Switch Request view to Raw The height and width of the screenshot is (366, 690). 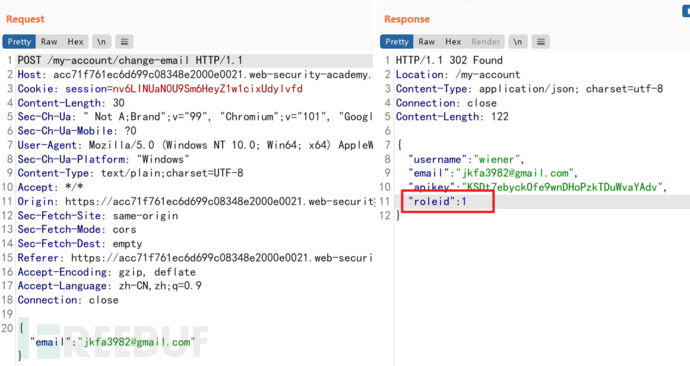coord(49,42)
